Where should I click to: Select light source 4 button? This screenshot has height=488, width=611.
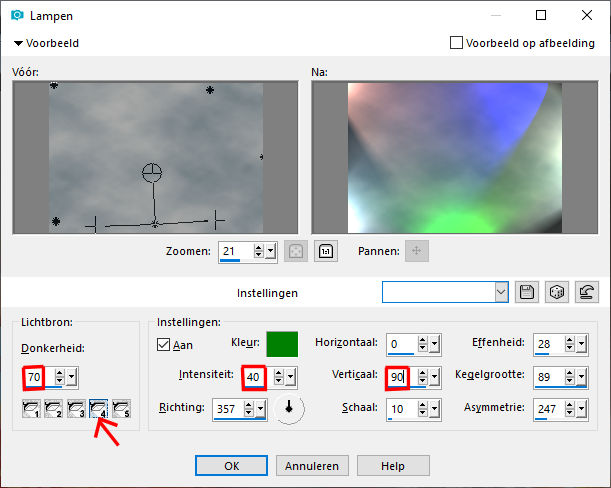(x=99, y=408)
